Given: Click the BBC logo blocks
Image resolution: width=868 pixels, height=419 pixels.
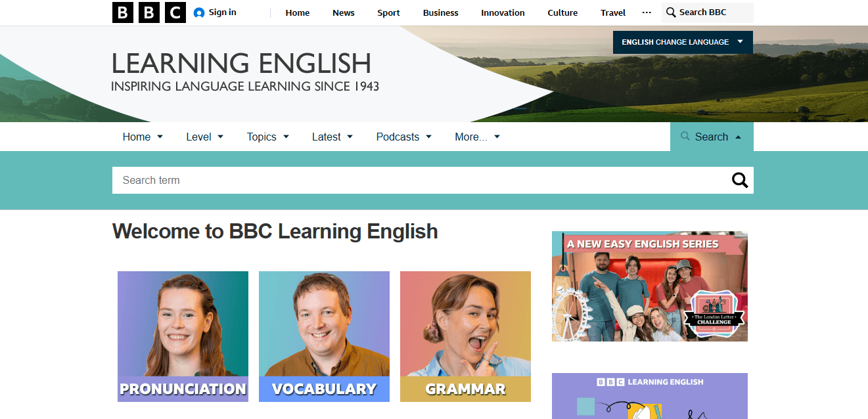Looking at the screenshot, I should click(149, 12).
